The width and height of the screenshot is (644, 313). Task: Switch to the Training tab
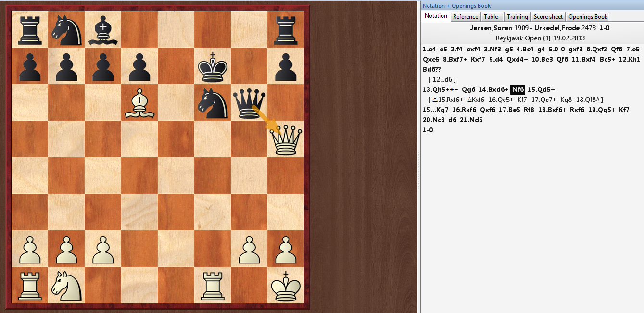[x=517, y=17]
